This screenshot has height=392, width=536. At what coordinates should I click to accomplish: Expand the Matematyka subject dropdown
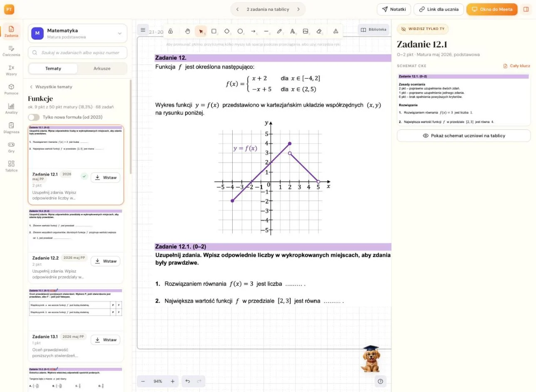(77, 33)
